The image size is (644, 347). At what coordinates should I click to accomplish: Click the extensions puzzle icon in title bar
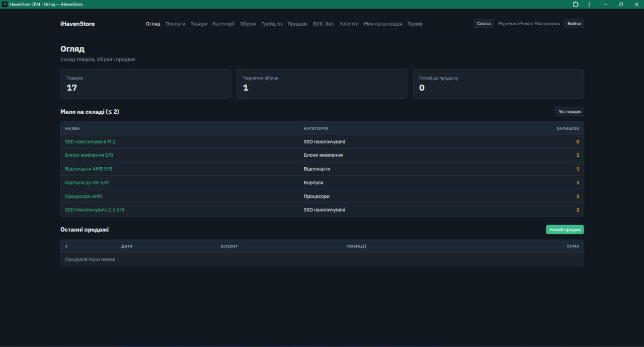[576, 4]
